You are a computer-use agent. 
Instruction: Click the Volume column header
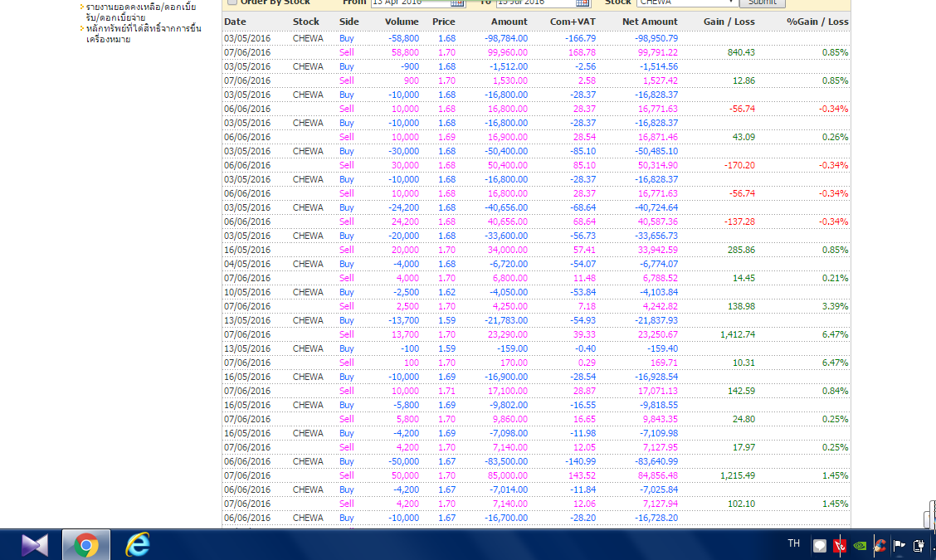tap(402, 22)
